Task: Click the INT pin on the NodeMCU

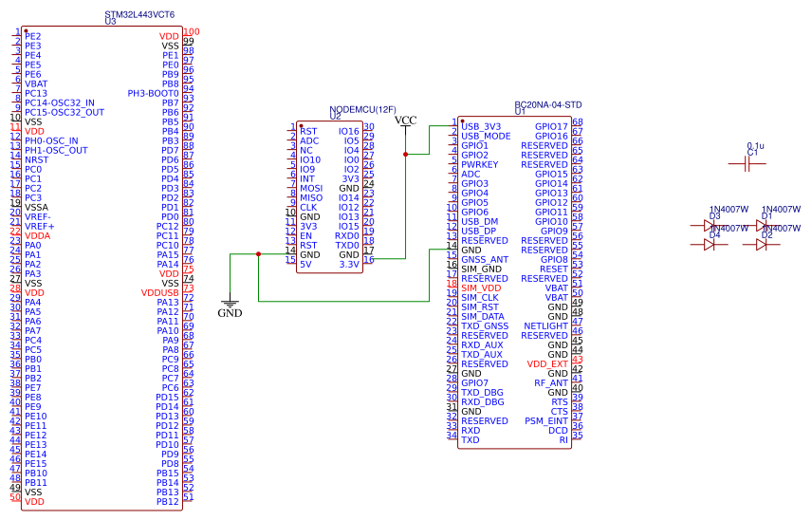Action: [307, 178]
